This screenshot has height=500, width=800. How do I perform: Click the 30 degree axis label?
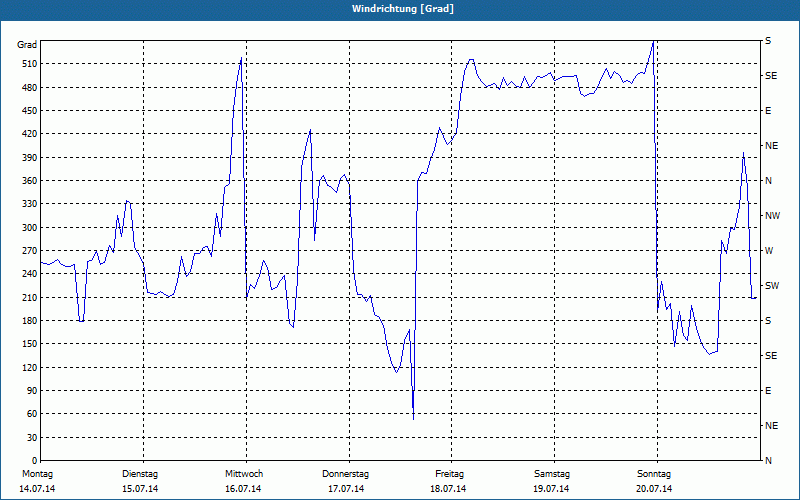tap(32, 438)
